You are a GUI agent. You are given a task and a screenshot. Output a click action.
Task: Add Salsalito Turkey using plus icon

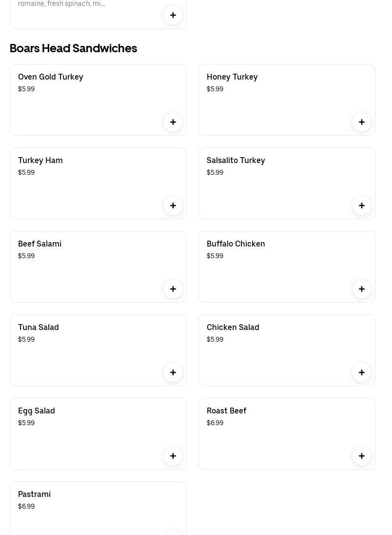click(362, 206)
